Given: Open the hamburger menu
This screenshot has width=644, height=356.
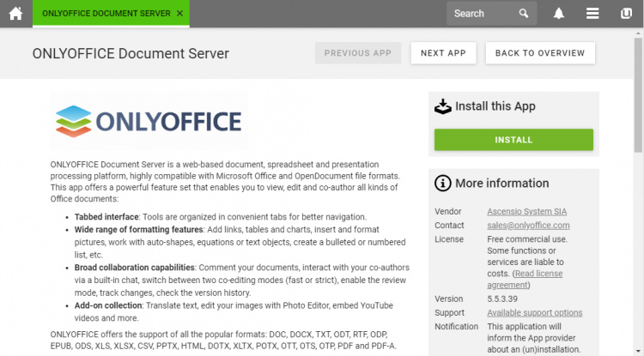Looking at the screenshot, I should point(592,14).
